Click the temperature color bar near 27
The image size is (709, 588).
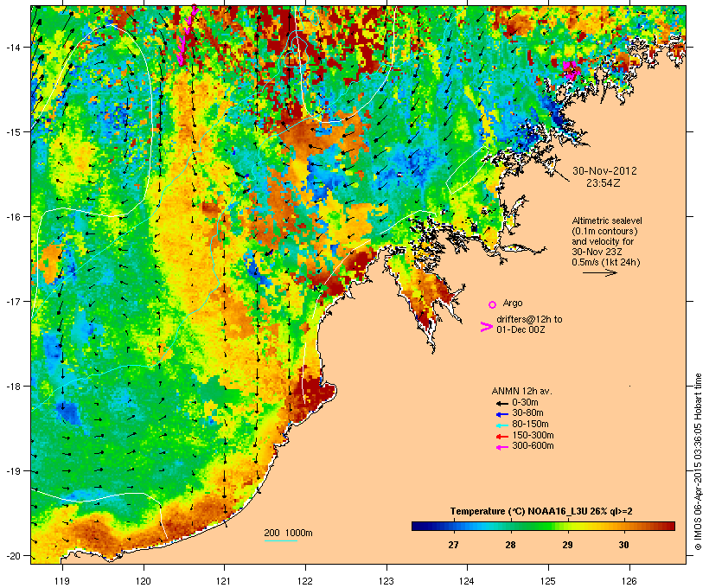click(x=454, y=526)
